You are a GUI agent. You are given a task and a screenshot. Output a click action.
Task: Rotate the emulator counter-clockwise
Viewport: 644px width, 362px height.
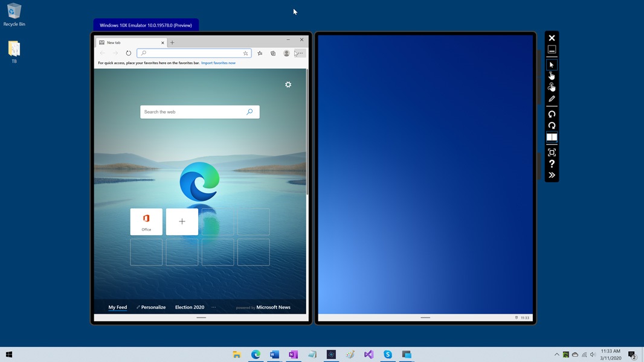coord(552,114)
